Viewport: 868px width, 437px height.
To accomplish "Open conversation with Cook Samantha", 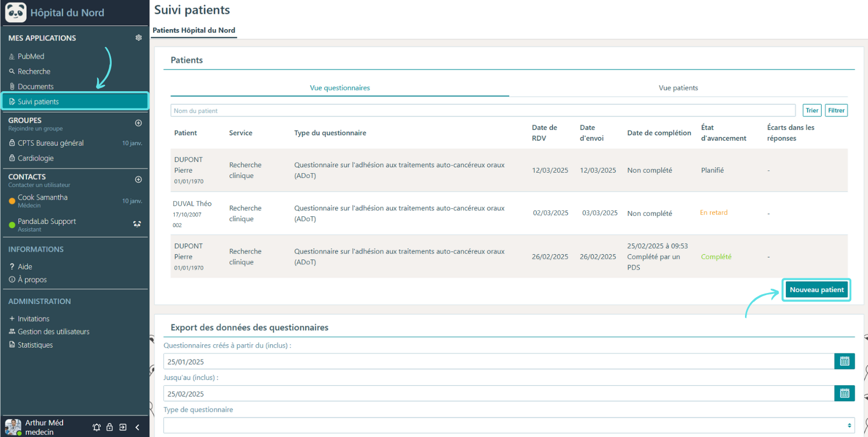I will [x=43, y=197].
